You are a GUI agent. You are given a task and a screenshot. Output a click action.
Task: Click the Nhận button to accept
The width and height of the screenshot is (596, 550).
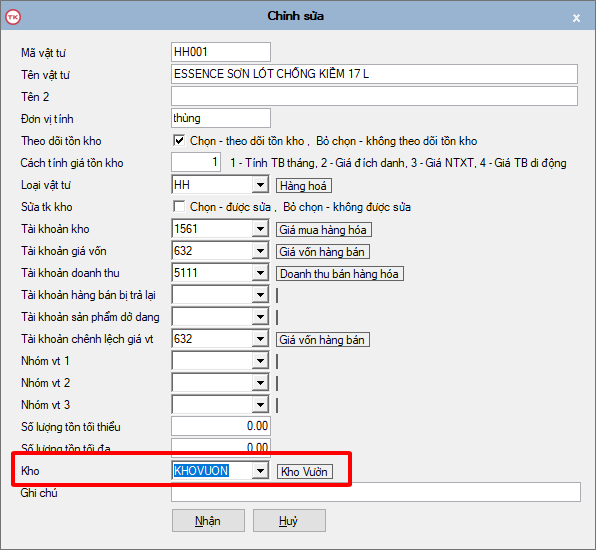(x=208, y=521)
